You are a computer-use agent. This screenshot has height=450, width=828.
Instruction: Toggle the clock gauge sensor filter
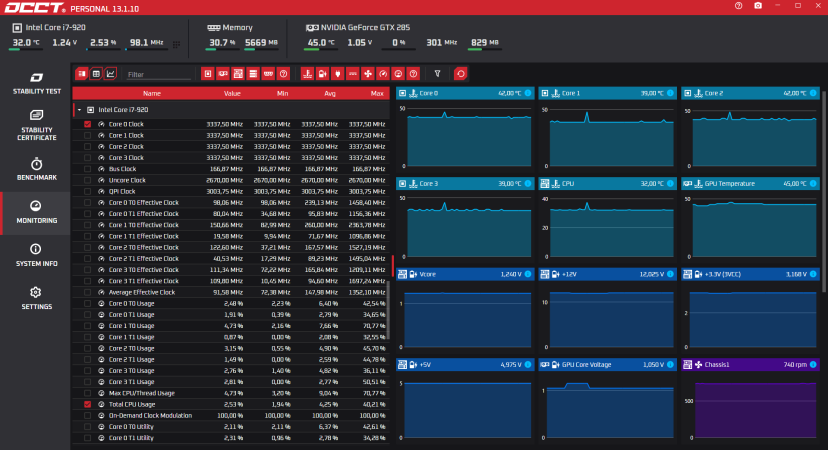coord(383,74)
